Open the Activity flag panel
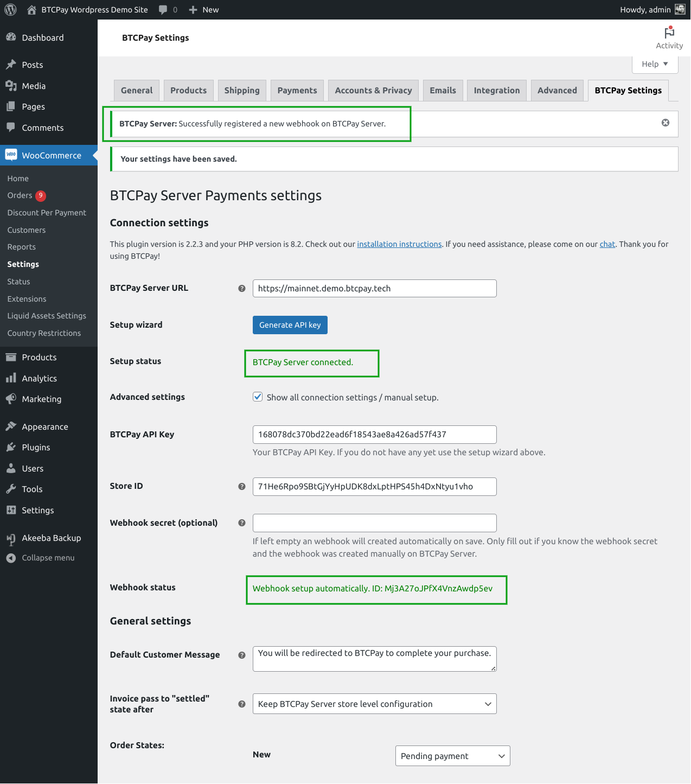The width and height of the screenshot is (691, 784). (669, 38)
